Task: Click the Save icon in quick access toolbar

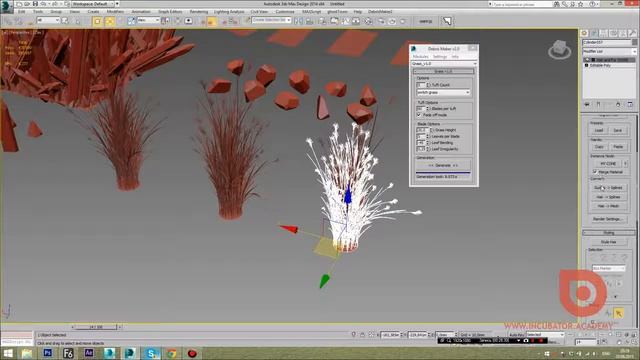Action: (x=35, y=4)
